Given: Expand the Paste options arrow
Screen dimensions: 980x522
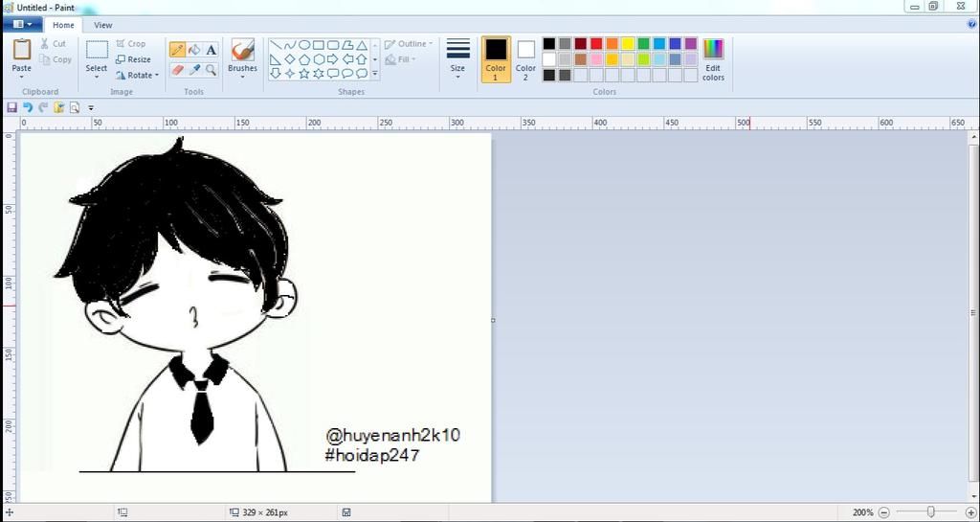Looking at the screenshot, I should click(x=21, y=78).
